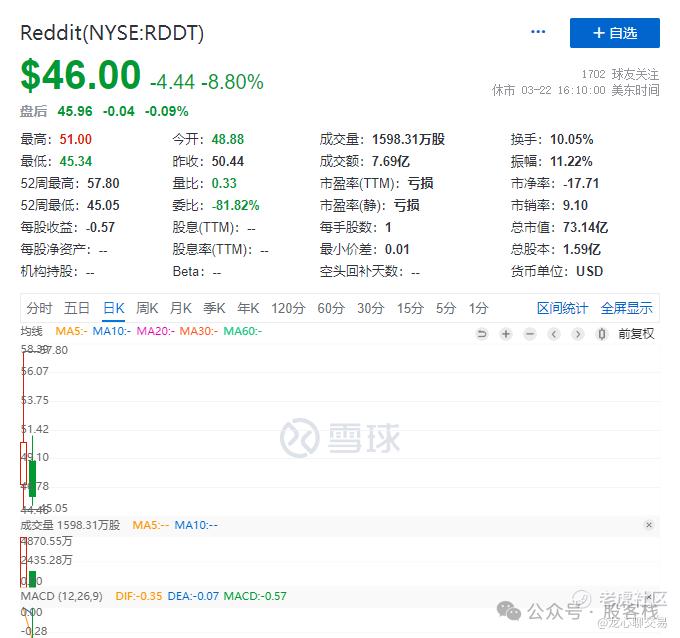This screenshot has height=638, width=680.
Task: Zoom out the K-line chart with minus icon
Action: [530, 334]
